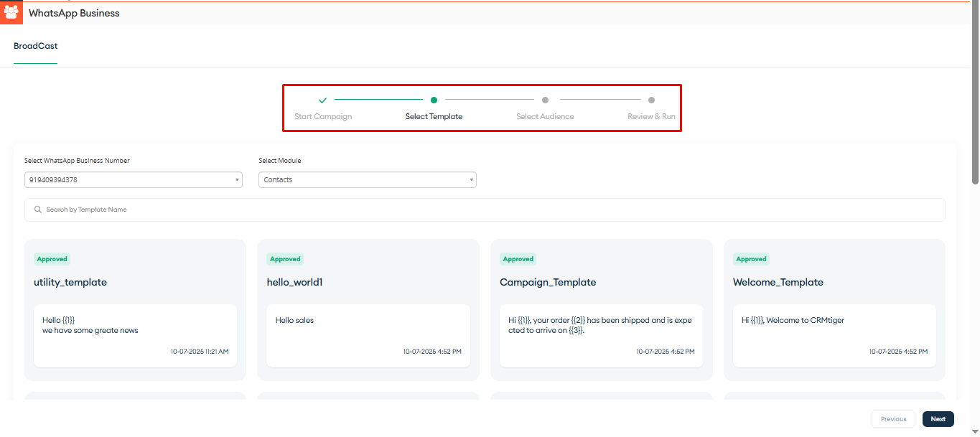Click the WhatsApp Business header title
Screen dimensions: 980x437
(x=74, y=13)
